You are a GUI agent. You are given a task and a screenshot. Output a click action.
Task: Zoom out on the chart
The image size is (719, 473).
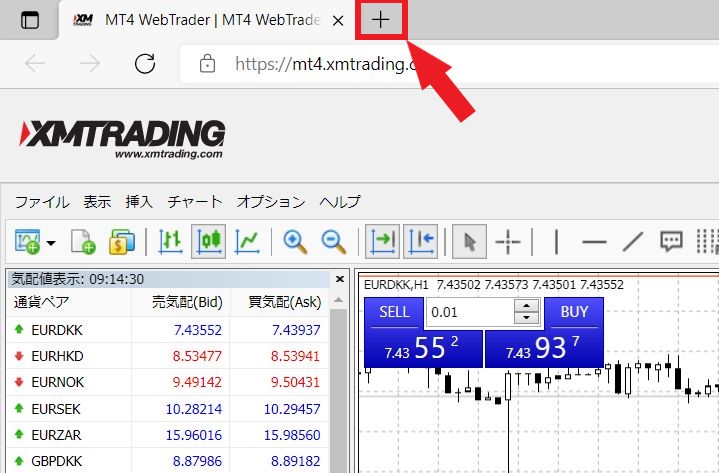click(x=333, y=241)
